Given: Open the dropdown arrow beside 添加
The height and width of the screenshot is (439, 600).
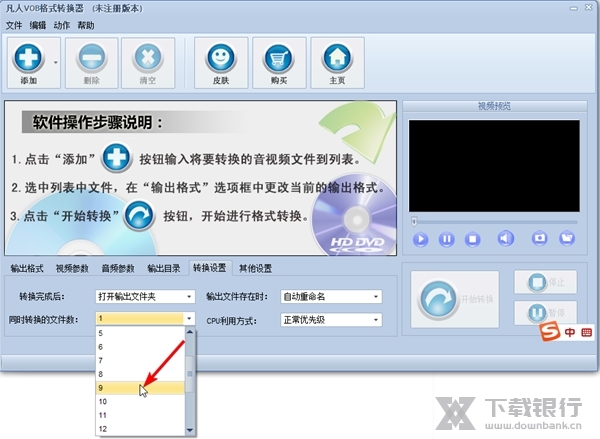Looking at the screenshot, I should point(56,62).
